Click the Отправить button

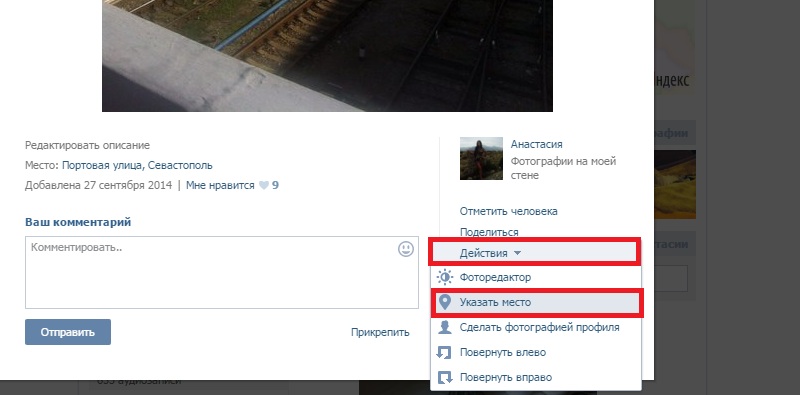coord(68,332)
